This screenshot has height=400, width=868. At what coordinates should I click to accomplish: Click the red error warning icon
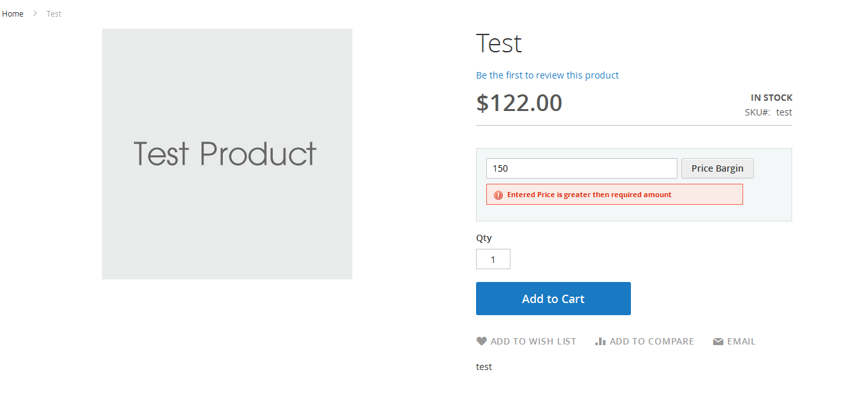498,195
